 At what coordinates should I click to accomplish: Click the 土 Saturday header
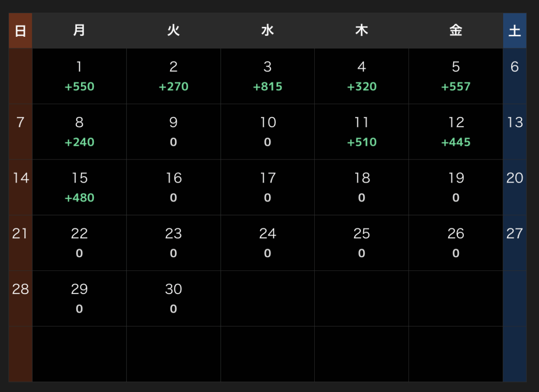(515, 31)
